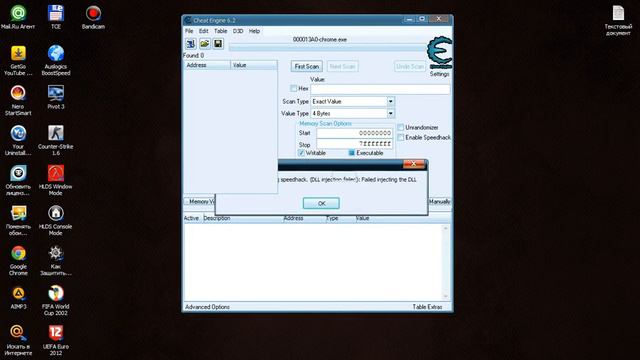This screenshot has height=360, width=640.
Task: Open Nero StartSmart desktop icon
Action: [18, 100]
